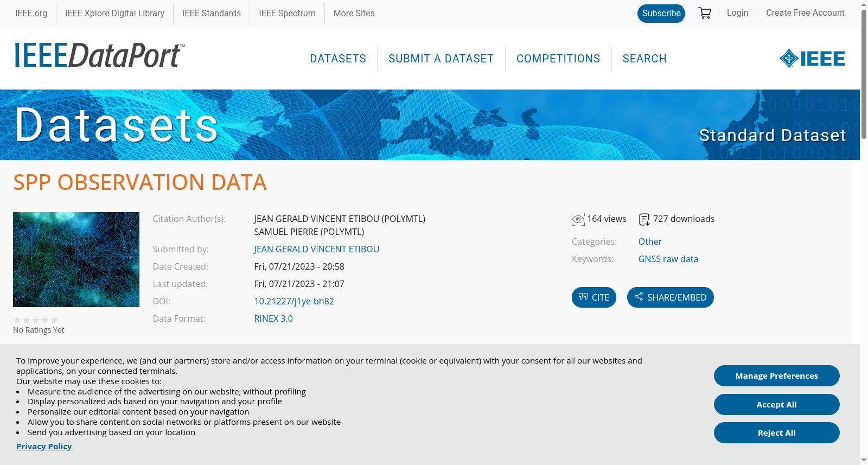This screenshot has height=465, width=868.
Task: Open the SEARCH menu item
Action: pyautogui.click(x=644, y=59)
